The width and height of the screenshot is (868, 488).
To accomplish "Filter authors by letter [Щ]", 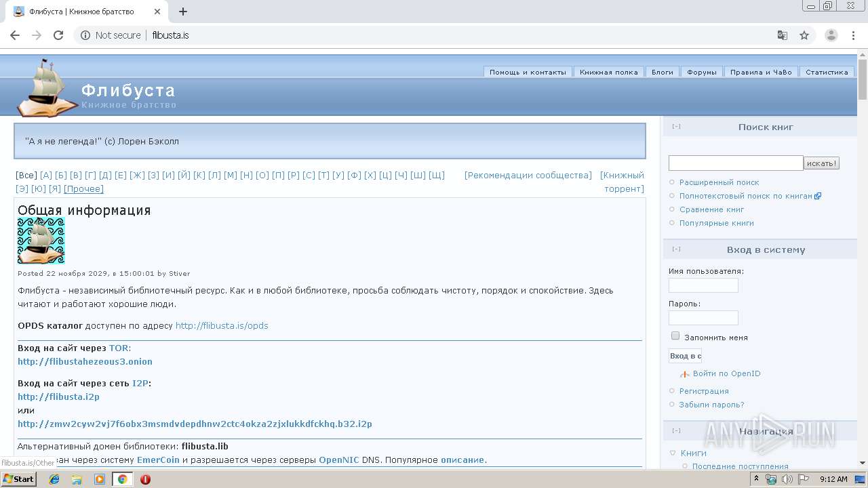I will [x=437, y=175].
